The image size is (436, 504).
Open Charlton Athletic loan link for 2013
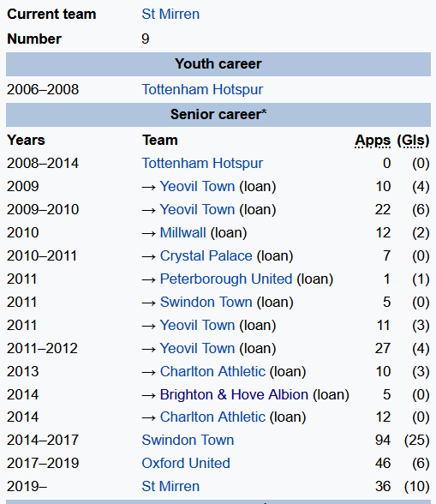point(212,371)
